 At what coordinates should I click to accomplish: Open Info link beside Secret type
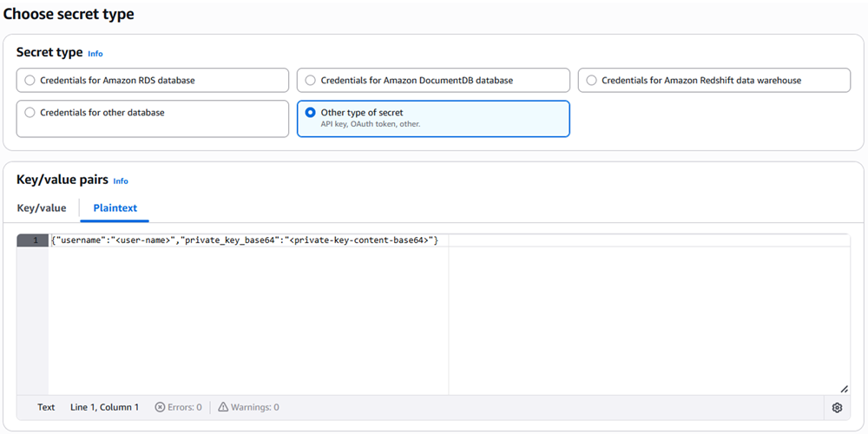coord(95,54)
